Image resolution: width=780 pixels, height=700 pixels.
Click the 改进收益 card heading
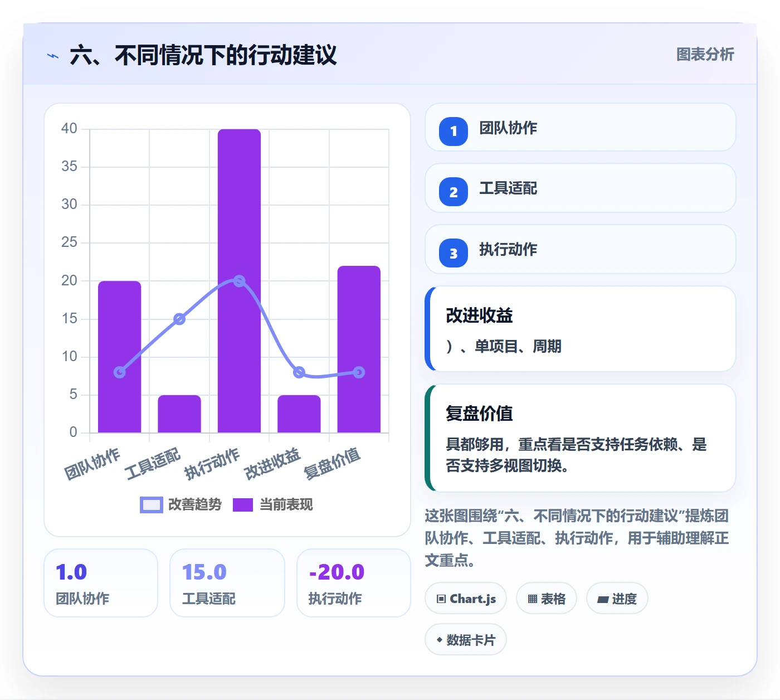click(479, 316)
